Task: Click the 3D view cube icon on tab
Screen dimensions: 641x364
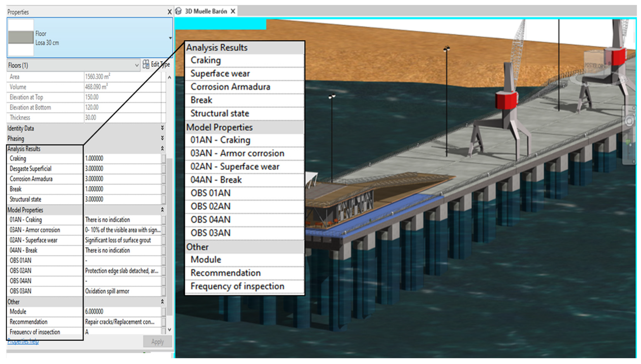Action: tap(178, 11)
